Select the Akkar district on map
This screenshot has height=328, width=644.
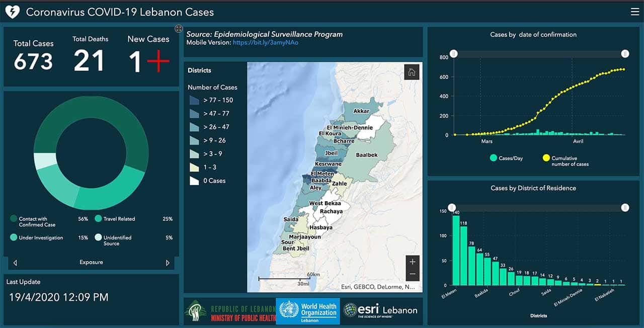click(x=361, y=111)
